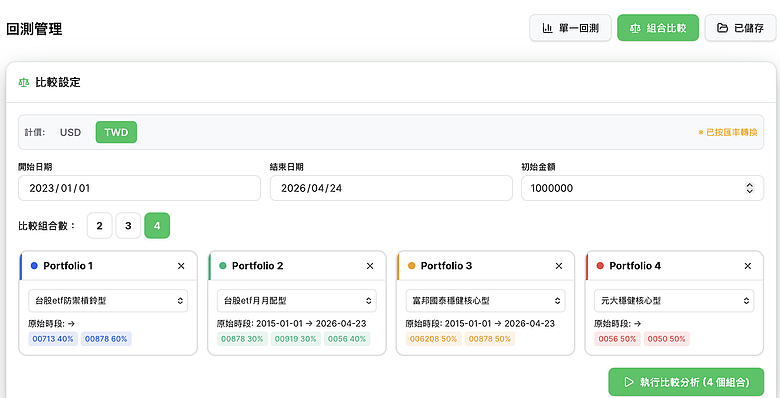
Task: Click Portfolio 2 原始時段 date range text
Action: tap(292, 323)
